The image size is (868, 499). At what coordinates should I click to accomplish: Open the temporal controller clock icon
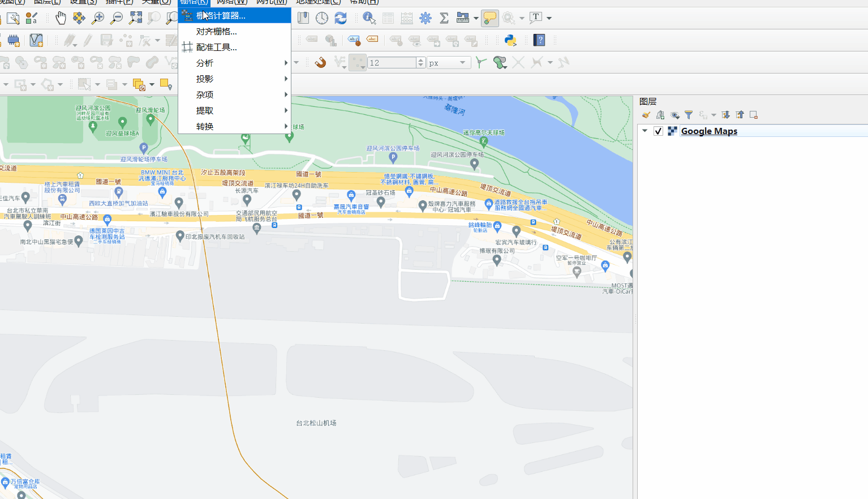(322, 18)
